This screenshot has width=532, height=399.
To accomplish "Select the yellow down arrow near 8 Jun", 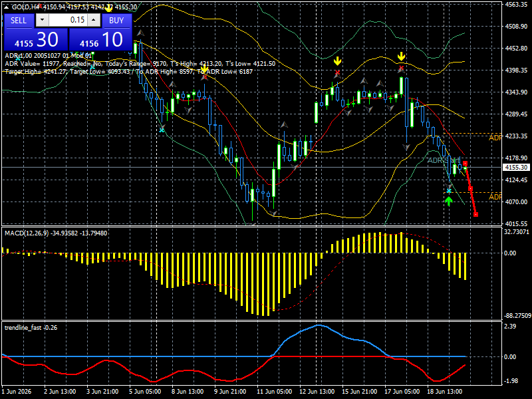I will [x=204, y=69].
